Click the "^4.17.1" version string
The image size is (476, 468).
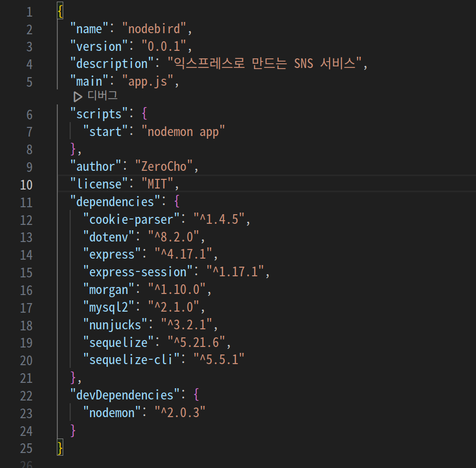pos(183,254)
